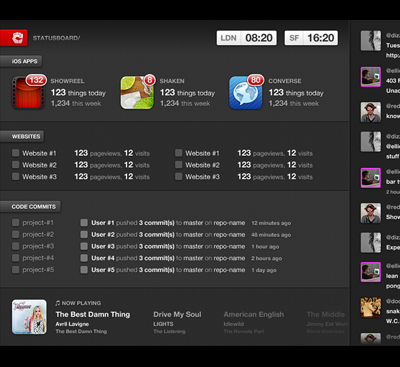This screenshot has height=367, width=400.
Task: Click the SF 16:20 clock
Action: 311,38
